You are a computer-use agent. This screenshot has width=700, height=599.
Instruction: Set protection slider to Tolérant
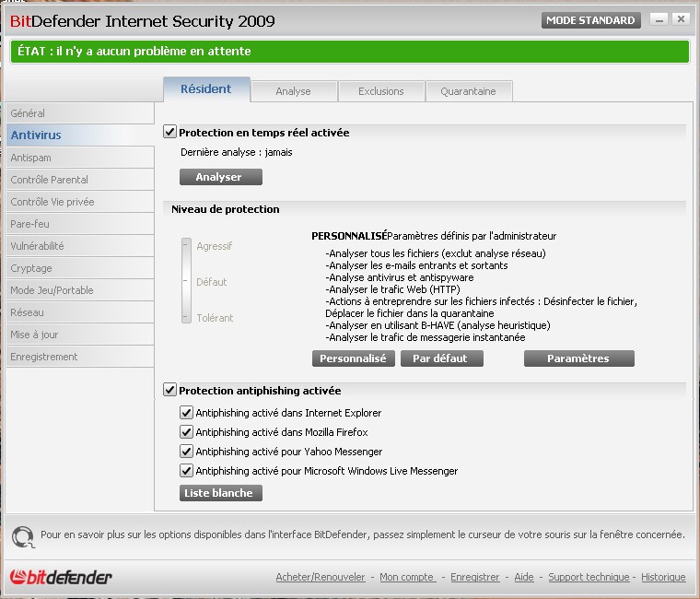point(186,318)
